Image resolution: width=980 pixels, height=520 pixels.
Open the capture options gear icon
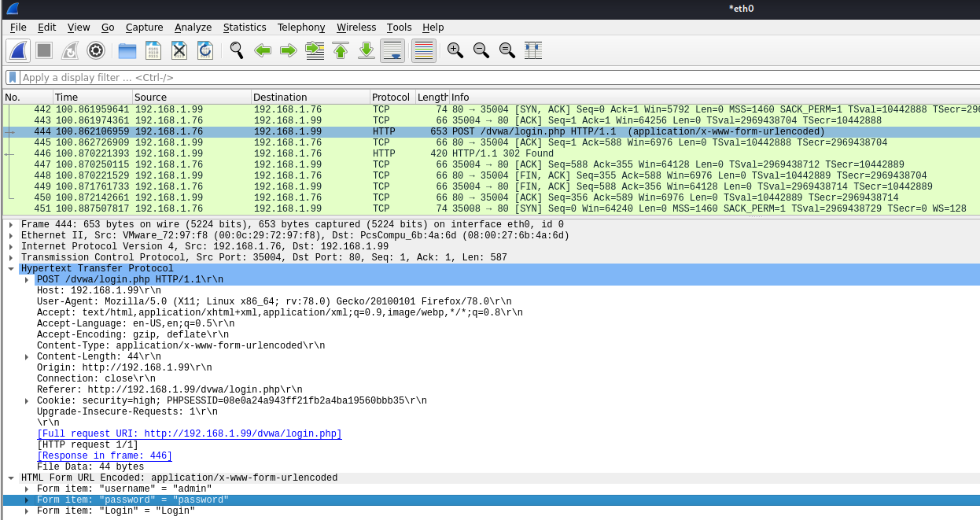click(96, 50)
